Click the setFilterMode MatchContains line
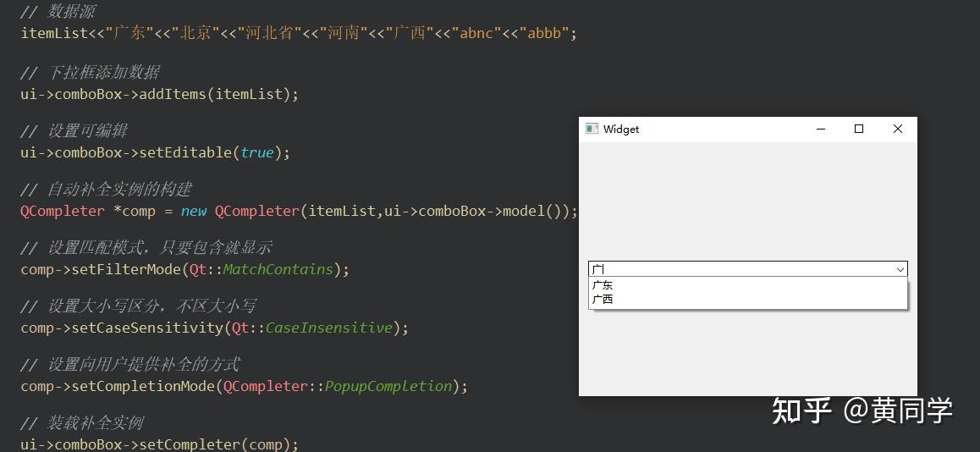The width and height of the screenshot is (980, 452). click(x=184, y=269)
